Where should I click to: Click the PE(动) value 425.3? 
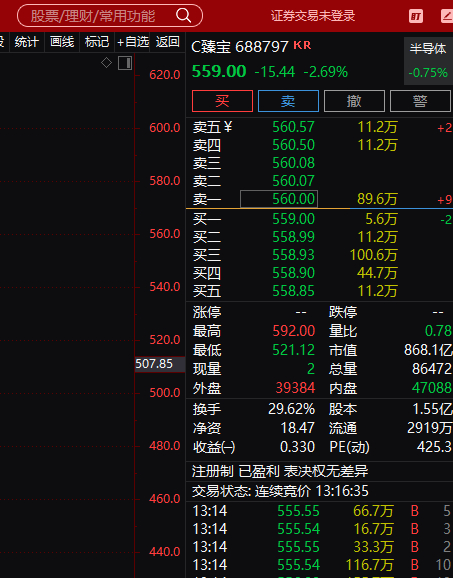click(x=434, y=447)
